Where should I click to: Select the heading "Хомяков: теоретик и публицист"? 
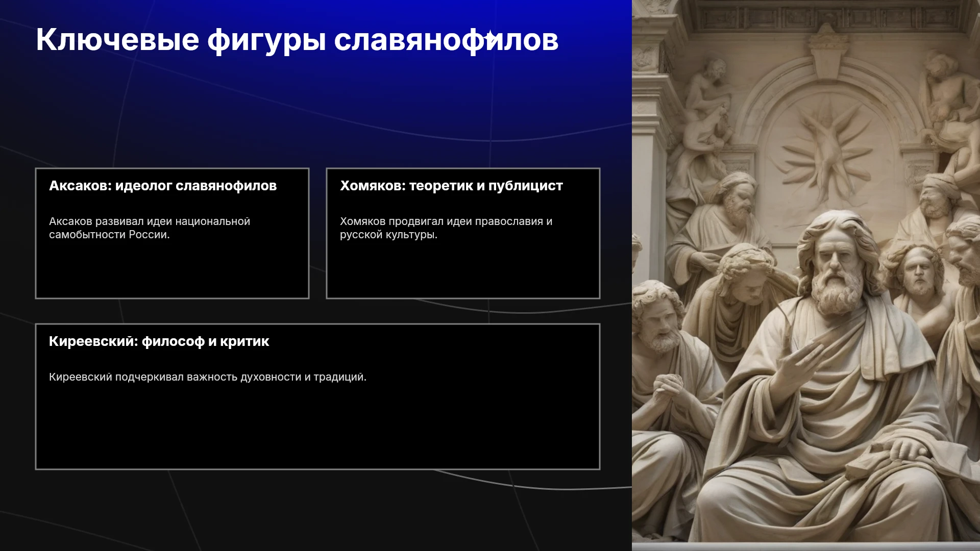click(x=451, y=186)
